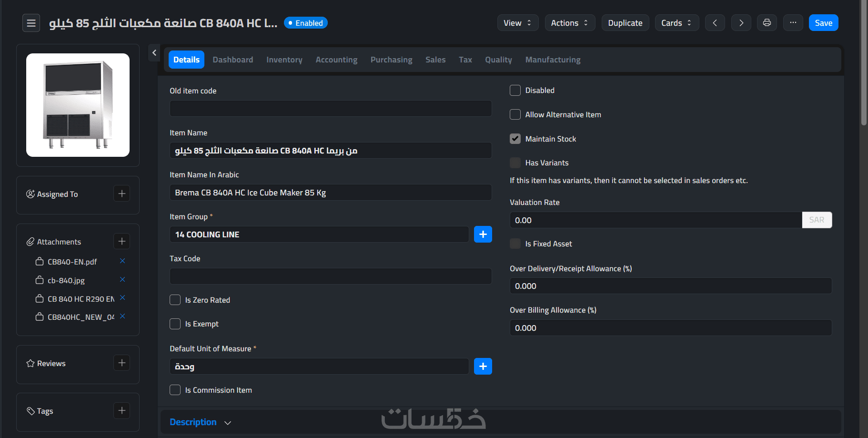The height and width of the screenshot is (438, 868).
Task: Click into the Item Name field
Action: [331, 151]
